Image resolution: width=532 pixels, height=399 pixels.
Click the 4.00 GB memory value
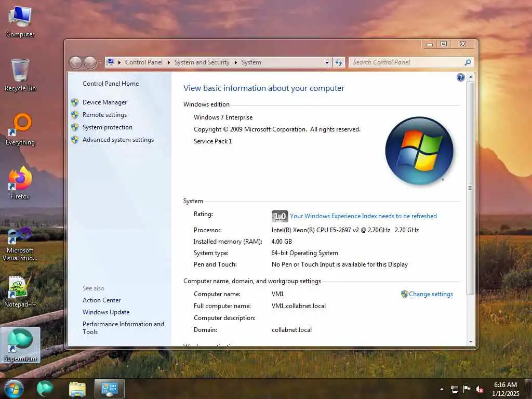(x=282, y=242)
